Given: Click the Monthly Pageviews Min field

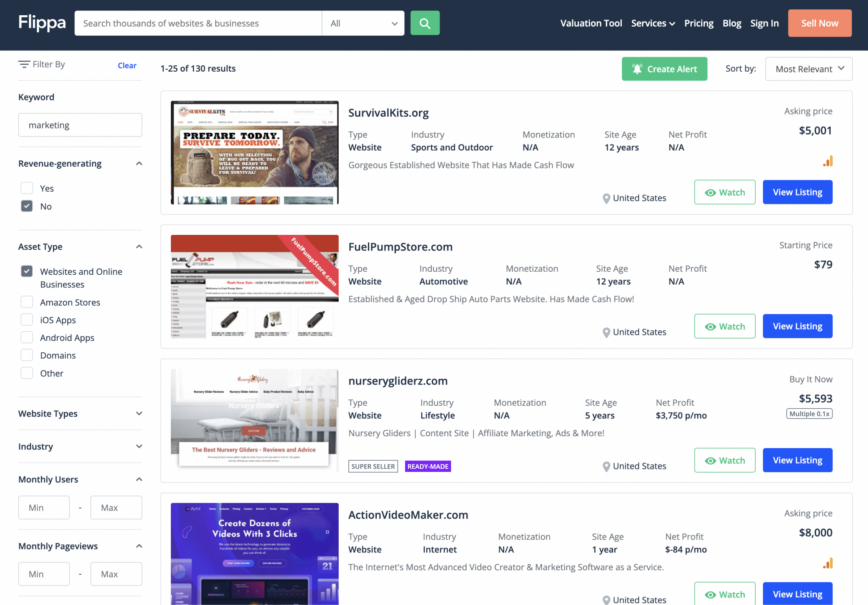Looking at the screenshot, I should [44, 574].
